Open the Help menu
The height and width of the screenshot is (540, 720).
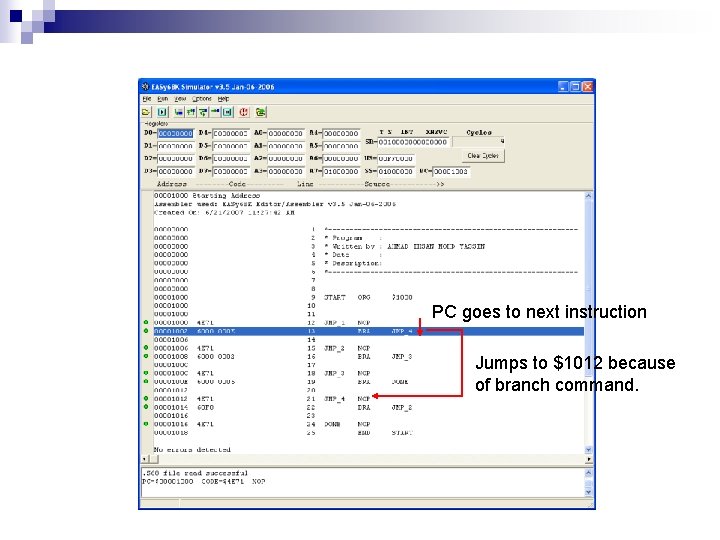[223, 99]
